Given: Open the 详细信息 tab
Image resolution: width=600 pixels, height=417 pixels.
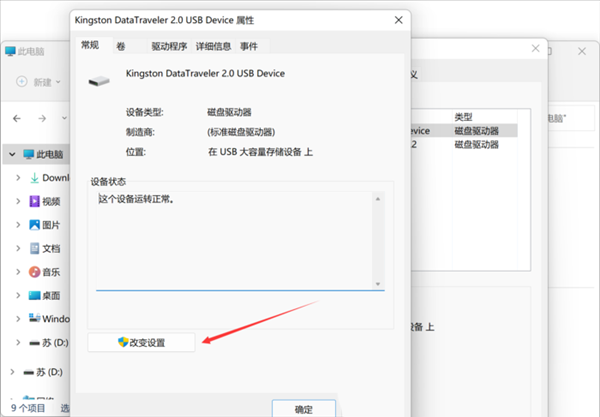Looking at the screenshot, I should tap(213, 46).
